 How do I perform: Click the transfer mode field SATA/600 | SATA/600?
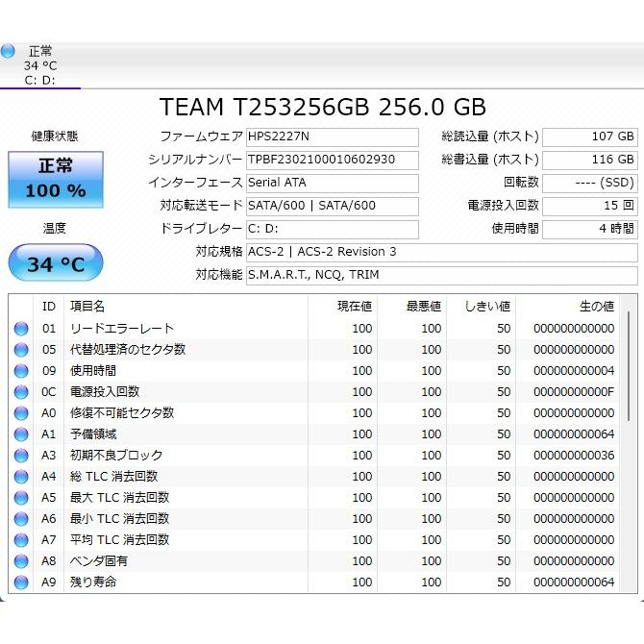[x=333, y=206]
